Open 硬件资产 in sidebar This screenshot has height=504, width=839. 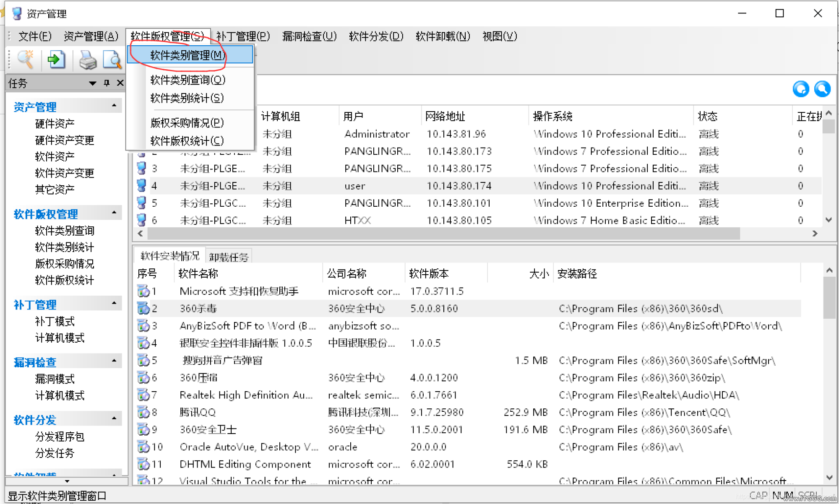[55, 124]
